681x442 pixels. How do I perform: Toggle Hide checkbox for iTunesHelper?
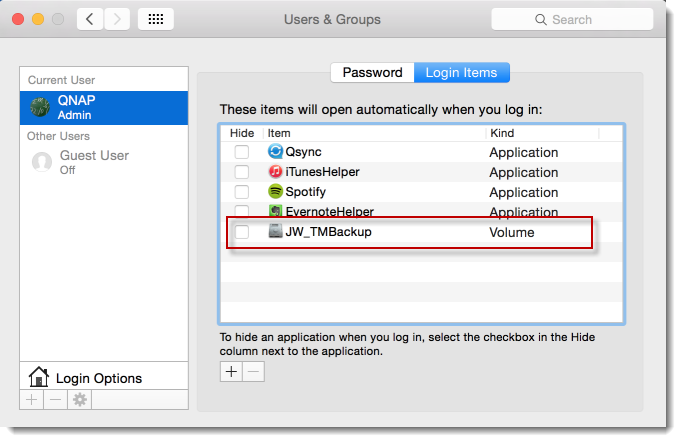tap(242, 172)
